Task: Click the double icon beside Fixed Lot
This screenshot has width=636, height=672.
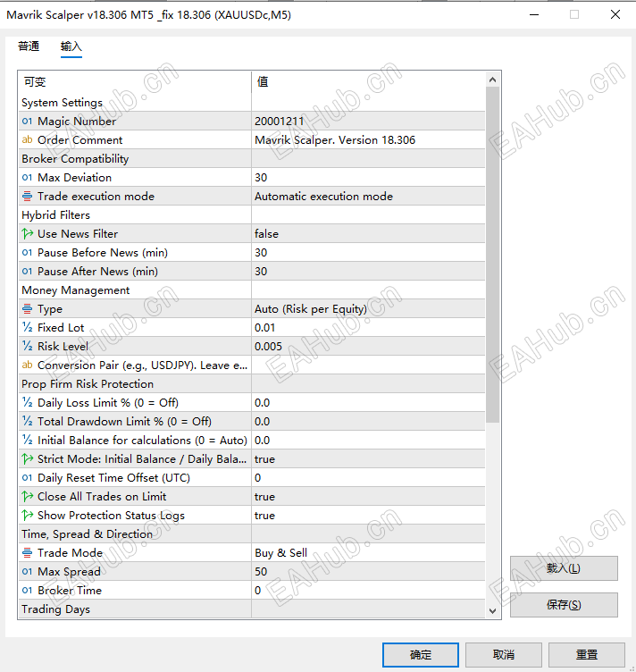Action: tap(27, 327)
